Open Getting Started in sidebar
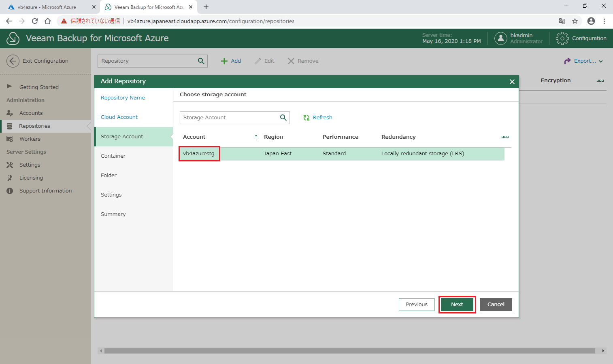Image resolution: width=613 pixels, height=364 pixels. [39, 87]
